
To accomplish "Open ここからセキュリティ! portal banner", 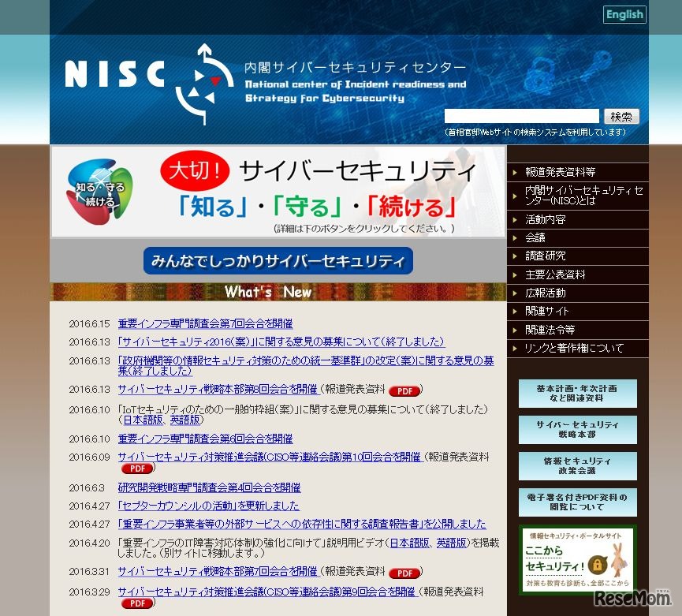I will pos(577,559).
